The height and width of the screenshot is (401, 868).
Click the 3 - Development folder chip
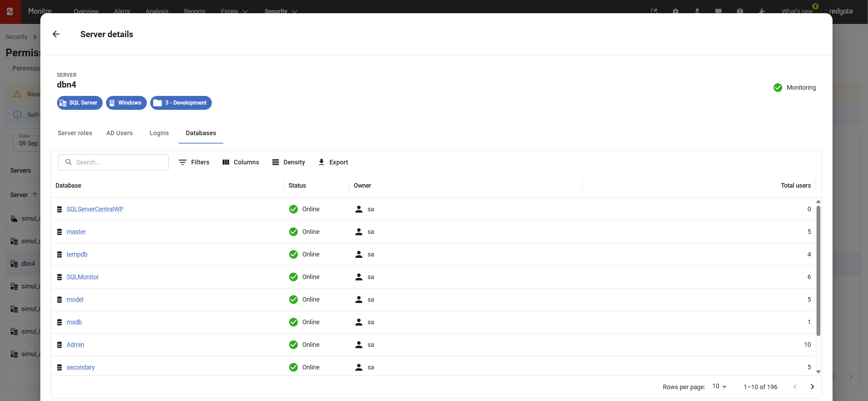click(x=181, y=103)
